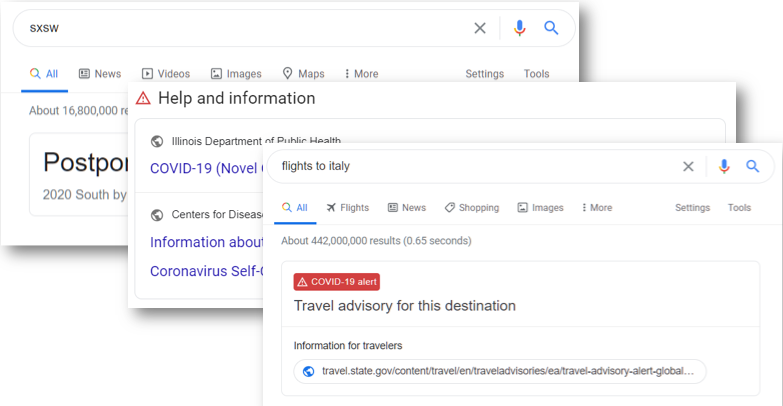Open Shopping tab with tag icon
The width and height of the screenshot is (783, 406).
coord(472,208)
